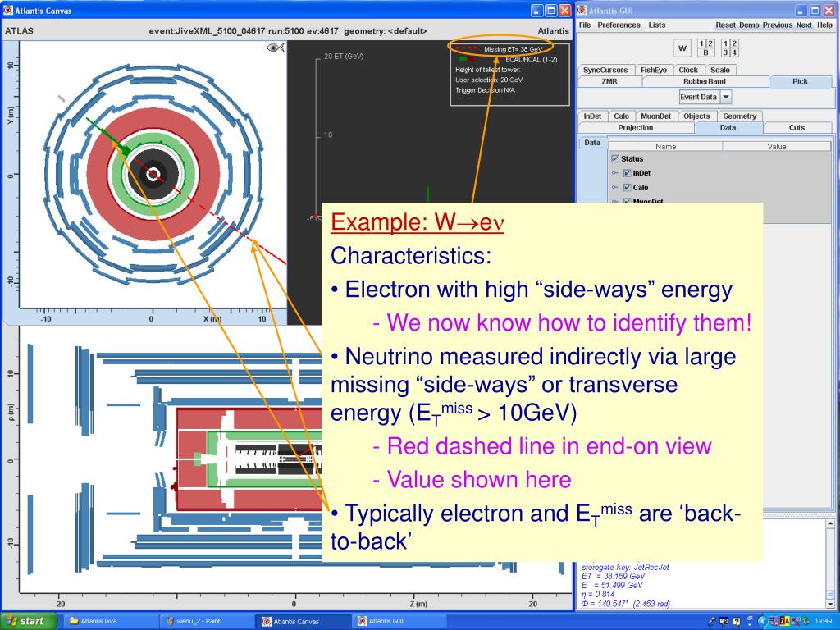This screenshot has height=630, width=840.
Task: Expand the Calo tree row
Action: pyautogui.click(x=615, y=188)
